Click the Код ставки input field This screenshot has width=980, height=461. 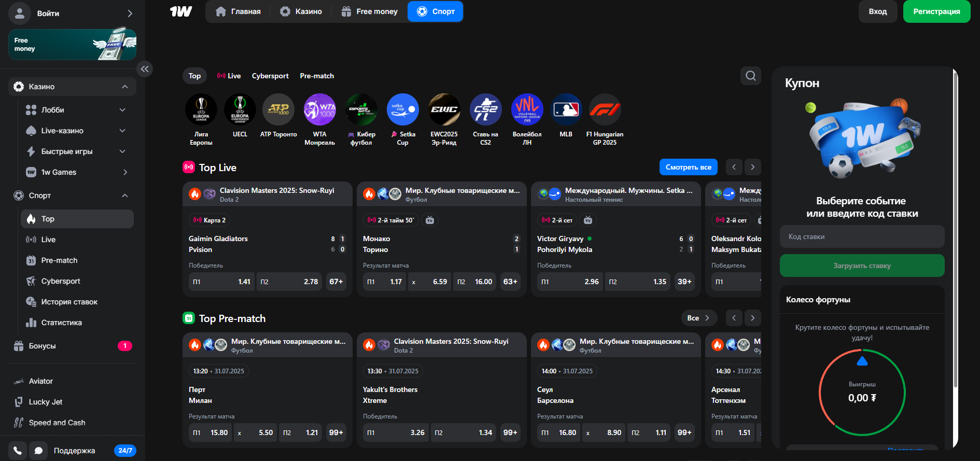[862, 236]
